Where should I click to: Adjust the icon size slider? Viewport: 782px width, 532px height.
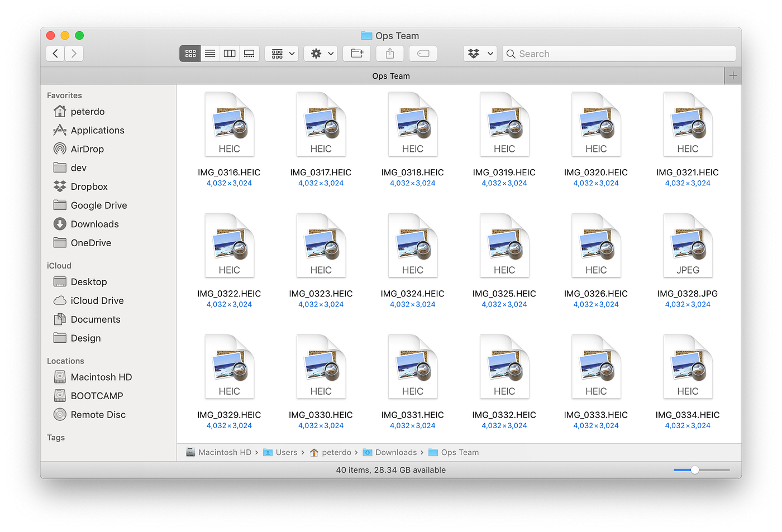pyautogui.click(x=694, y=470)
